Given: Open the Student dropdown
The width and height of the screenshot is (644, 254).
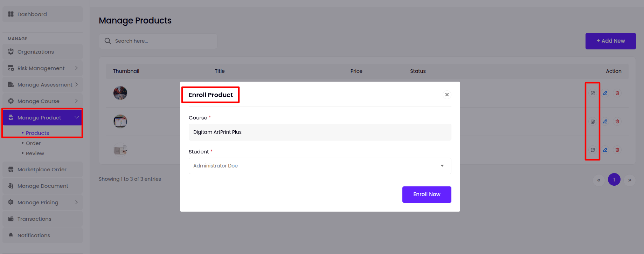Looking at the screenshot, I should click(x=320, y=166).
